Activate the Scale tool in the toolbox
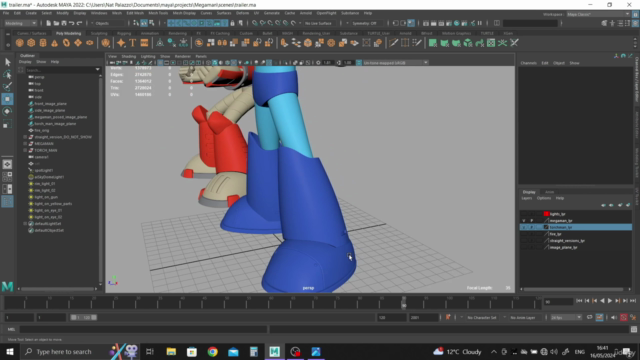 coord(7,124)
